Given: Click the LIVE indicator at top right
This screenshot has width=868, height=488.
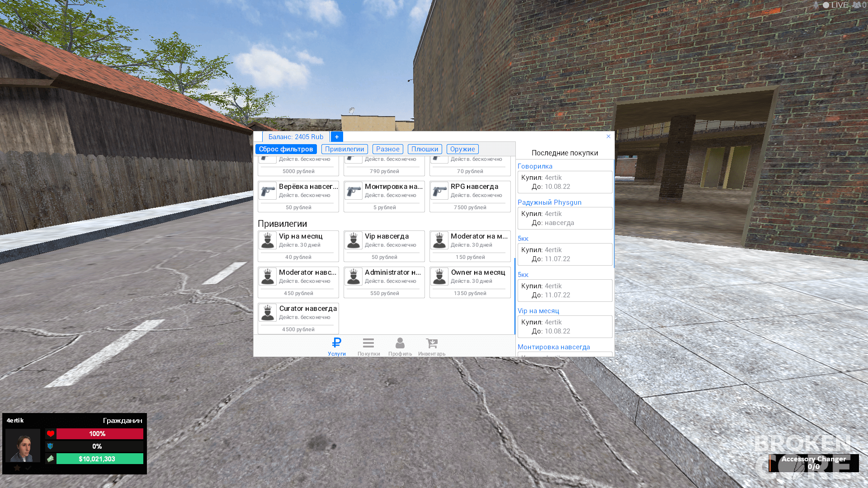Looking at the screenshot, I should 835,5.
